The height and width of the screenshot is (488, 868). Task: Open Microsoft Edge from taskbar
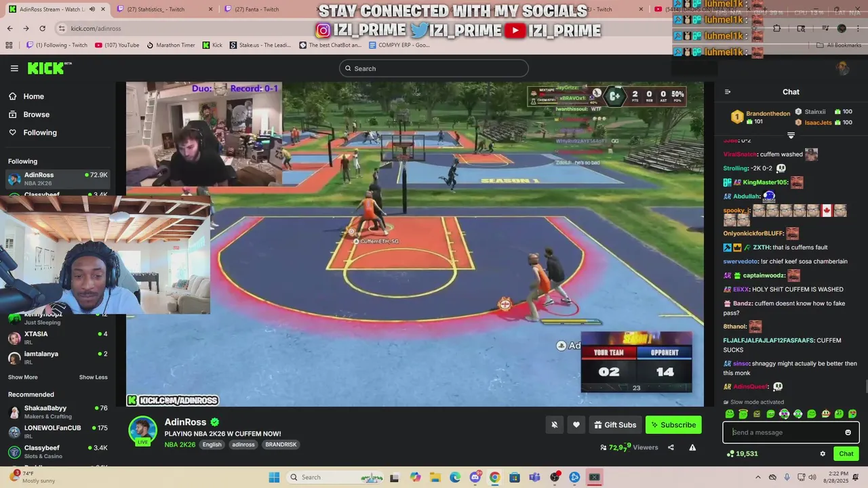coord(455,477)
